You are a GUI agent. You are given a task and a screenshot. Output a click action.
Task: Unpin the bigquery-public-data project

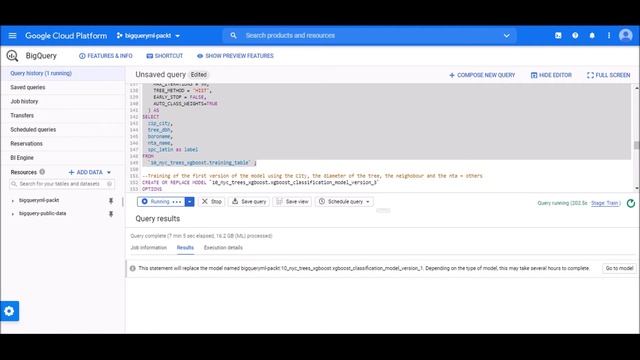111,214
